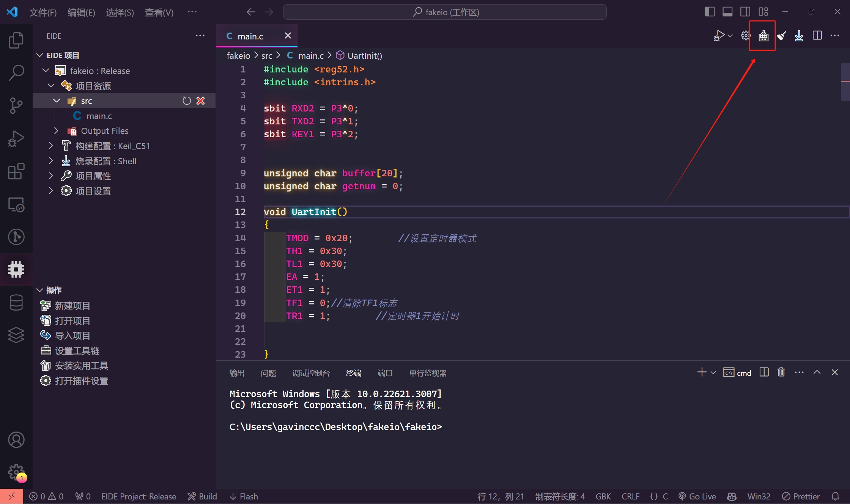This screenshot has width=850, height=504.
Task: Switch to the 输出 panel tab
Action: [237, 373]
